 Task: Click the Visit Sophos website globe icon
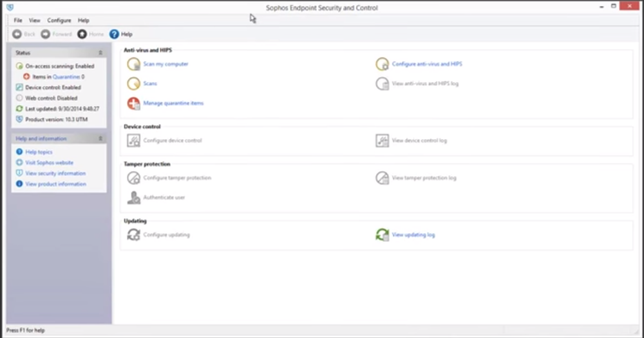coord(19,163)
